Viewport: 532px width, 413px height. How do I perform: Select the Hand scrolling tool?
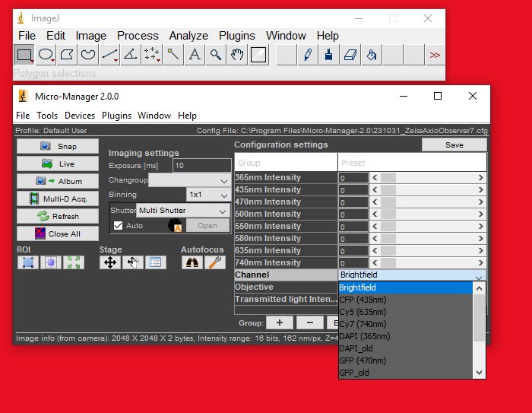pyautogui.click(x=238, y=54)
